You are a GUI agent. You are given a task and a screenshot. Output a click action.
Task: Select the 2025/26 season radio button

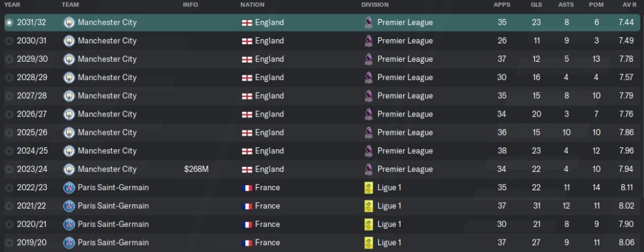9,133
